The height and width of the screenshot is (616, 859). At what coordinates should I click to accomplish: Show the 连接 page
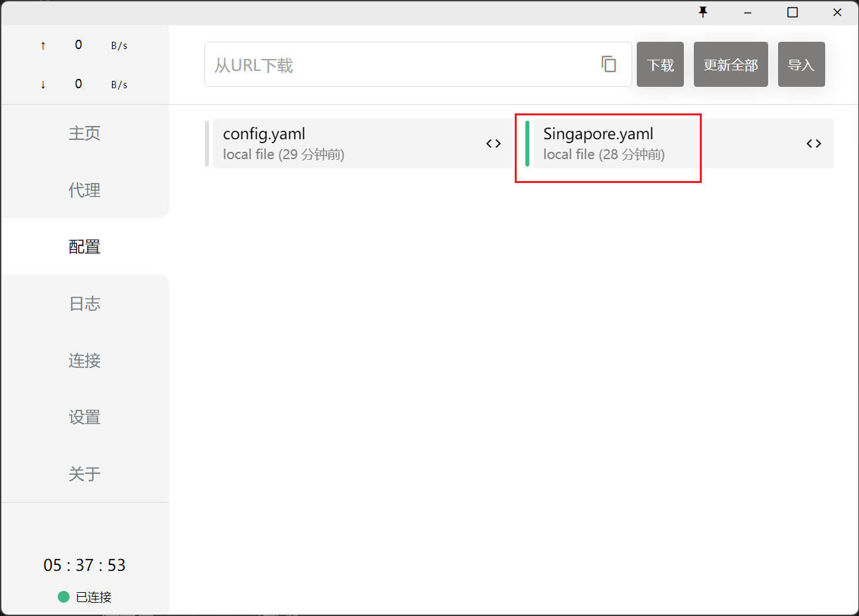(85, 361)
